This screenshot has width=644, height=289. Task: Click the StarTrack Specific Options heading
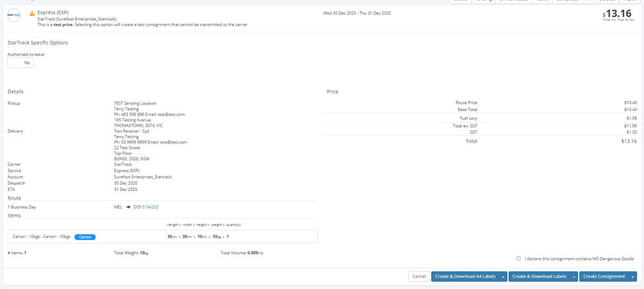tap(38, 42)
